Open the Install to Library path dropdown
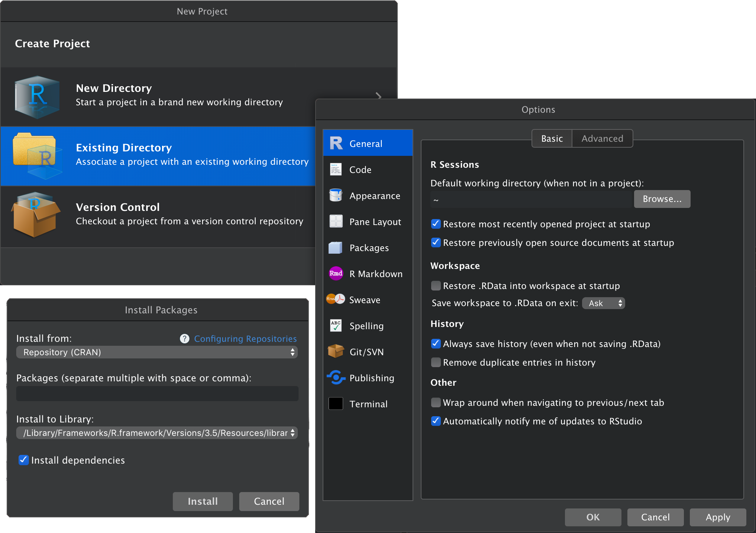756x533 pixels. point(157,433)
